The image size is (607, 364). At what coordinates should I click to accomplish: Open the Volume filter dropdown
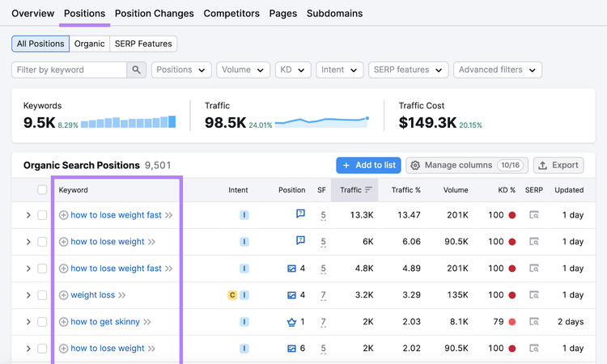click(x=243, y=70)
